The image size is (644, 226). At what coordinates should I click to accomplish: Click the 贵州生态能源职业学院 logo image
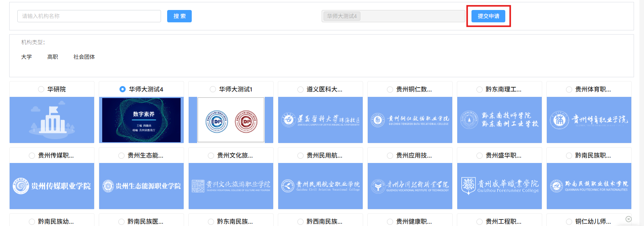141,186
